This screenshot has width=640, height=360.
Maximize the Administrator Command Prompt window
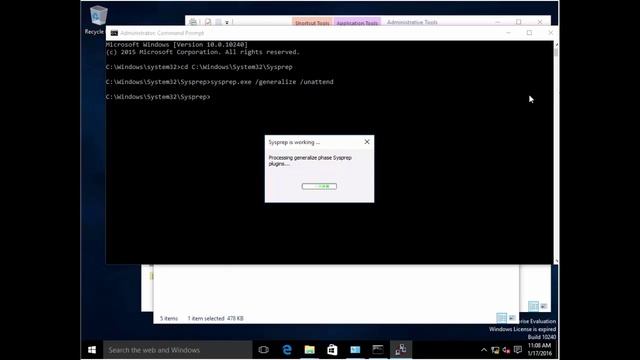[529, 33]
